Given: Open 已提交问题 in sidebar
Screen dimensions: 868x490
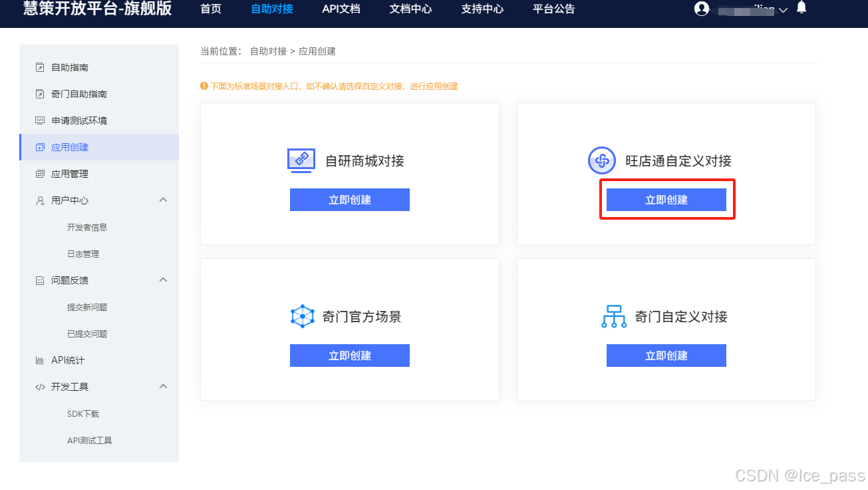Looking at the screenshot, I should point(87,334).
